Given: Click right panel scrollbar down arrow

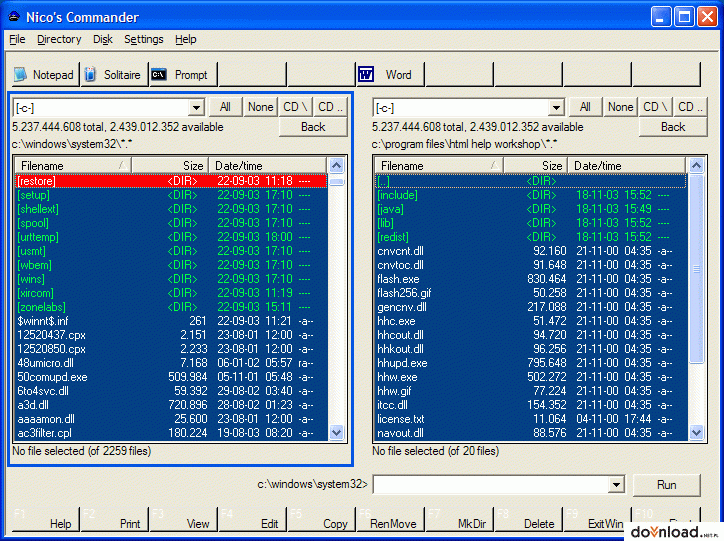Looking at the screenshot, I should point(696,433).
